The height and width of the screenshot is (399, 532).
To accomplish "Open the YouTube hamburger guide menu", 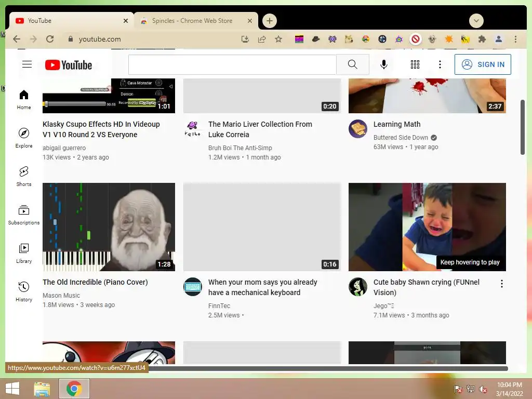I will [x=27, y=64].
